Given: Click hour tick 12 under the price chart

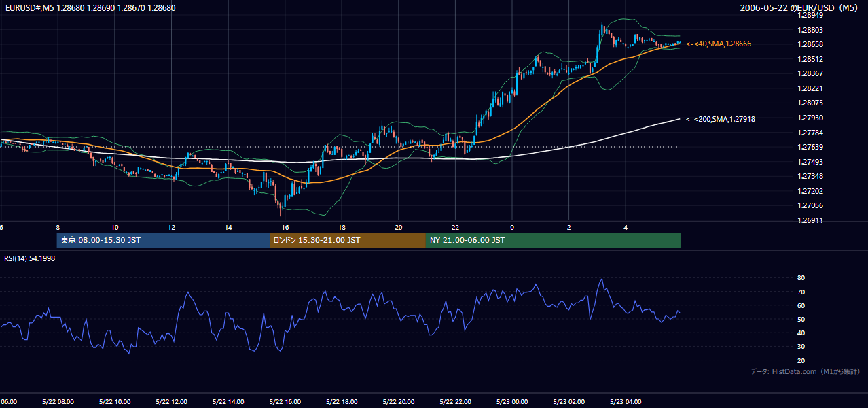Looking at the screenshot, I should pos(171,228).
